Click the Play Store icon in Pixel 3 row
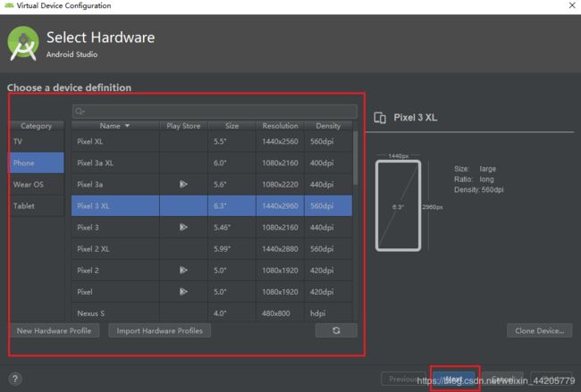The width and height of the screenshot is (581, 392). point(183,227)
